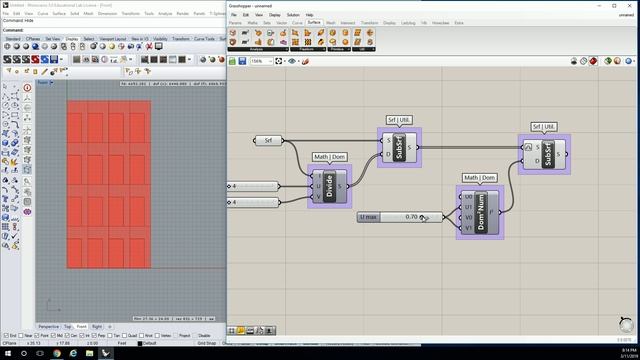The width and height of the screenshot is (640, 360).
Task: Toggle the Near osnap checkbox
Action: pos(21,336)
